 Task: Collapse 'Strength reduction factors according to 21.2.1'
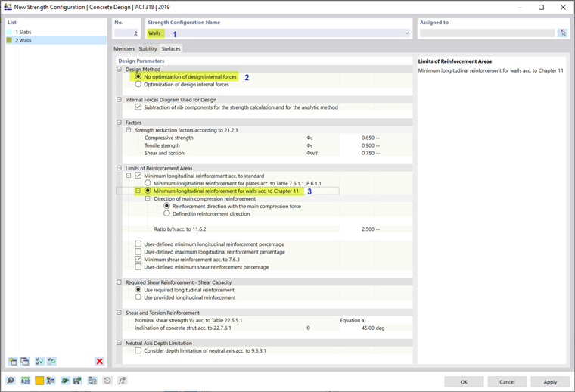pyautogui.click(x=129, y=130)
